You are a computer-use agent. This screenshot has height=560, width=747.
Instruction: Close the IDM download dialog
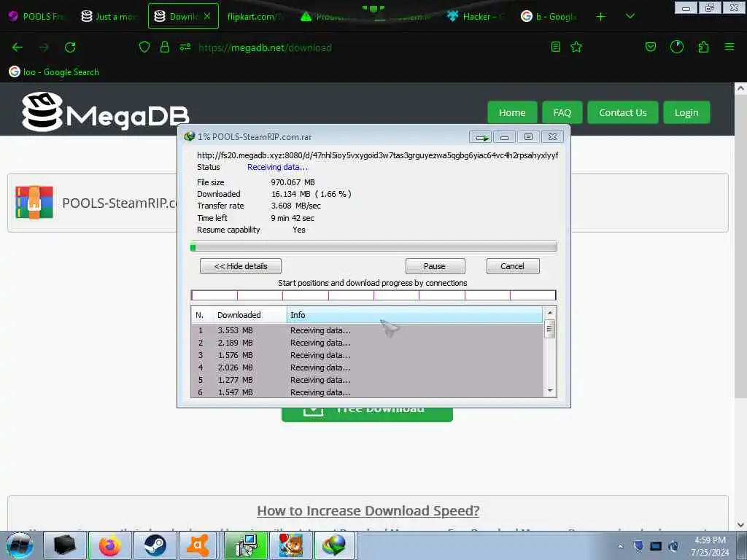pyautogui.click(x=552, y=137)
